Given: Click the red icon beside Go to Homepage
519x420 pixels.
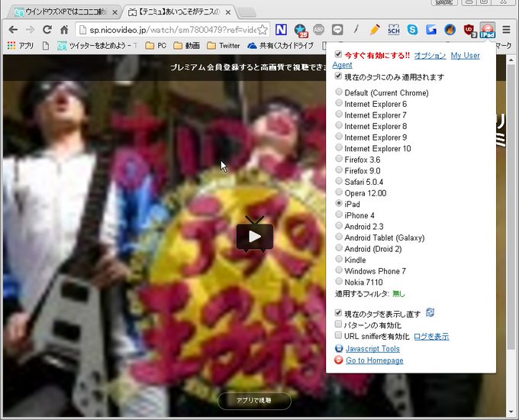Looking at the screenshot, I should point(339,360).
